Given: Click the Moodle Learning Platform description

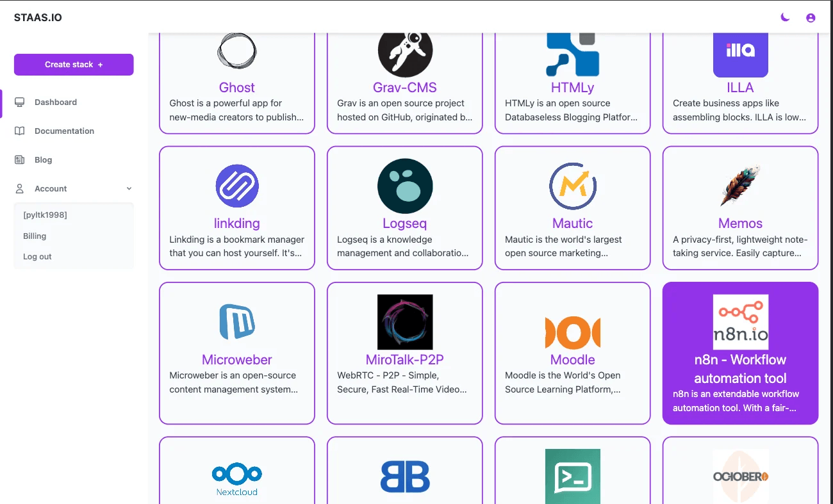Looking at the screenshot, I should click(x=563, y=382).
